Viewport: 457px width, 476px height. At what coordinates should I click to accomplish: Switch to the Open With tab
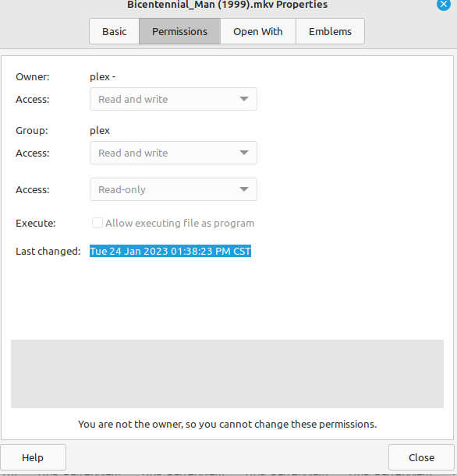(x=258, y=31)
